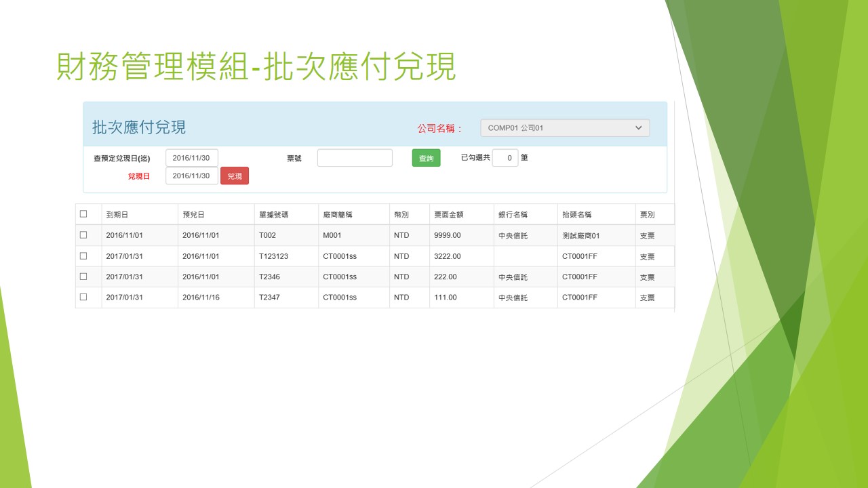Focus the 兌現日 date field

[192, 176]
